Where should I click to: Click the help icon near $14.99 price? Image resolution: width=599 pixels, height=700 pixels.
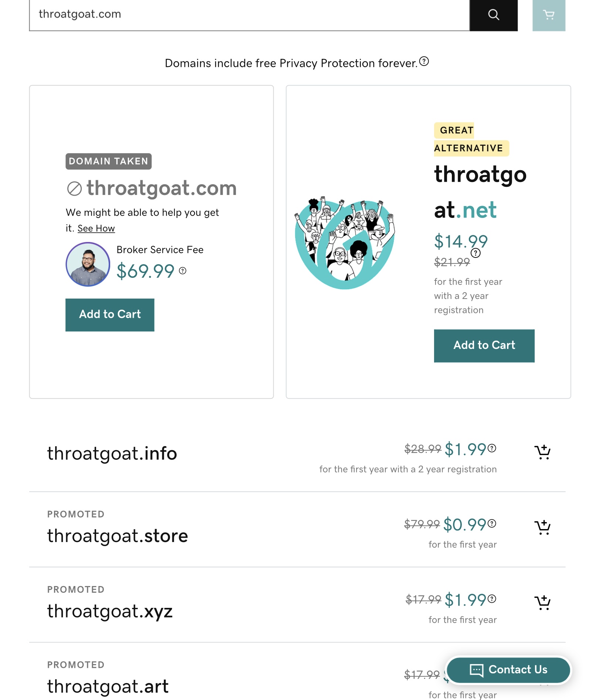pyautogui.click(x=476, y=253)
